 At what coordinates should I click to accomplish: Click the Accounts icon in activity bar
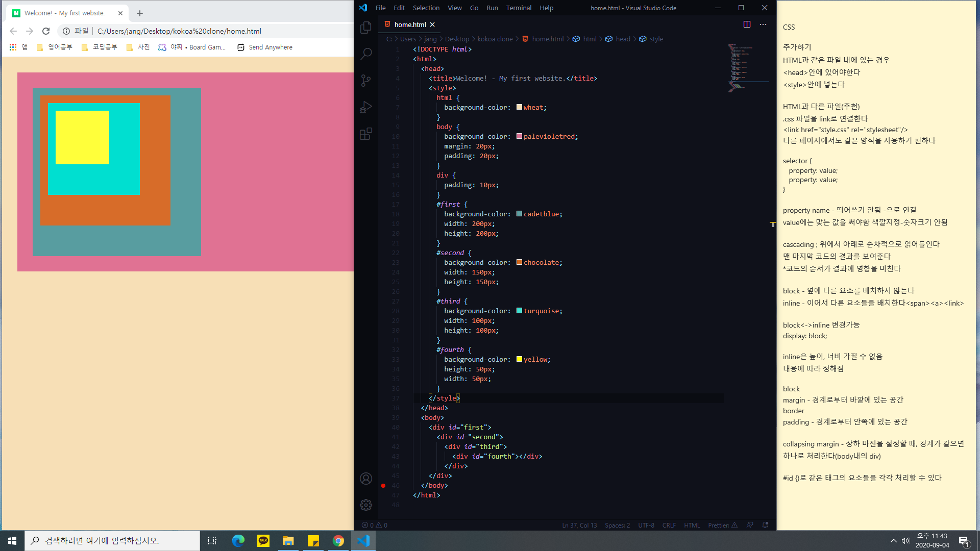tap(365, 479)
